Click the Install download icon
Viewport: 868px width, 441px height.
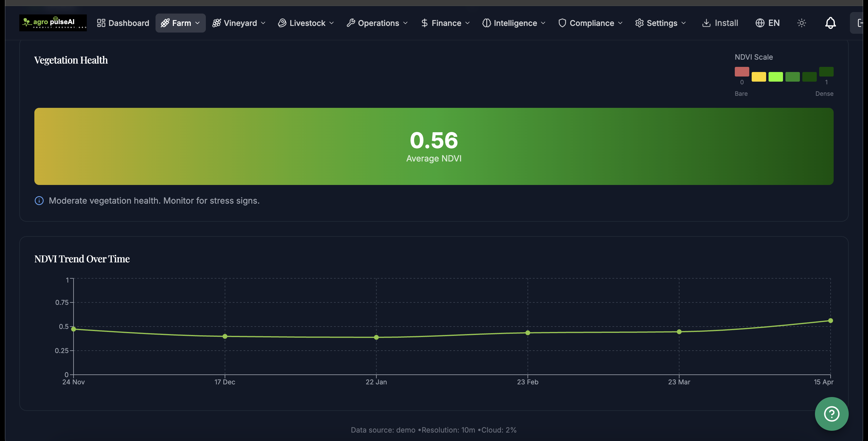pos(706,23)
